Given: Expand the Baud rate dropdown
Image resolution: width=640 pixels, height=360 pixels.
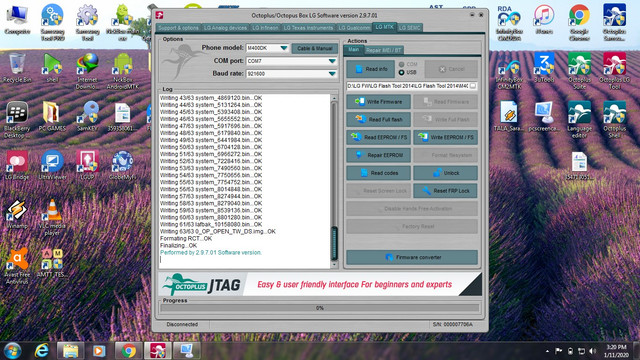Looking at the screenshot, I should pyautogui.click(x=332, y=73).
